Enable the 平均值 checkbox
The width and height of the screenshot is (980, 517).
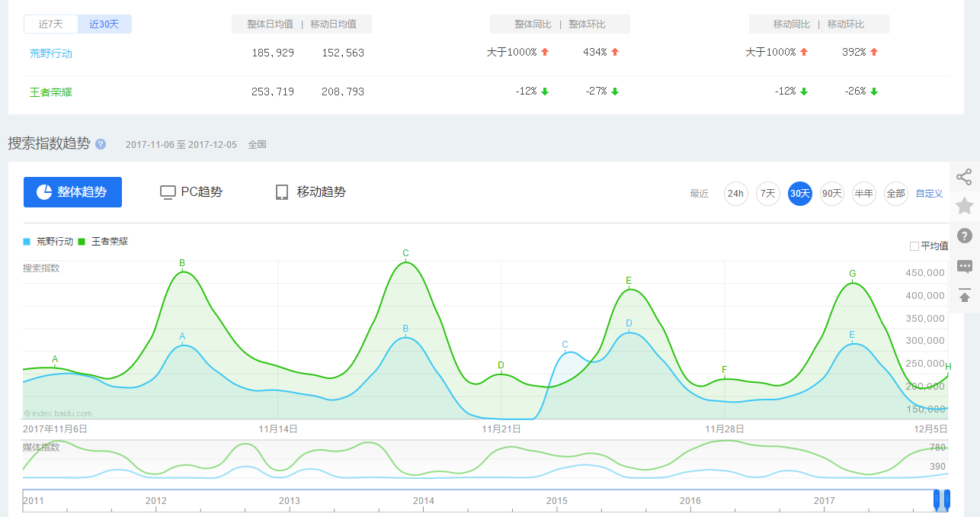[914, 246]
